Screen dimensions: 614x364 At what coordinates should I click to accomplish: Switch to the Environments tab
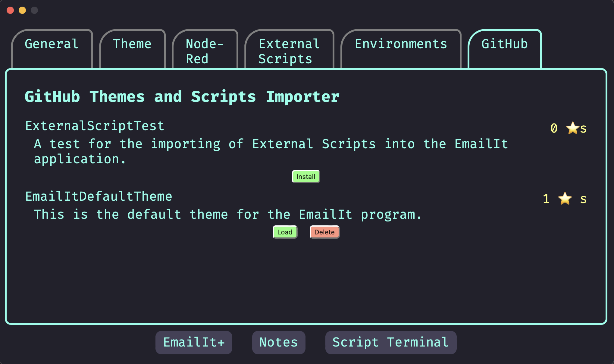tap(401, 44)
